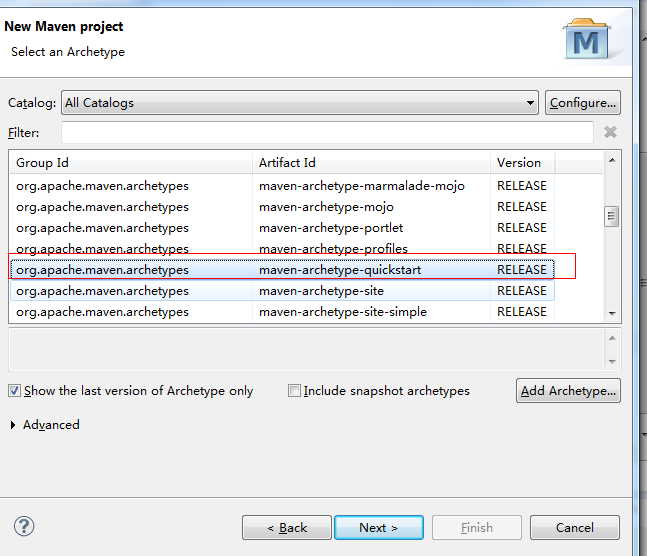Click RELEASE version of maven-archetype-quickstart
This screenshot has width=647, height=556.
tap(522, 270)
